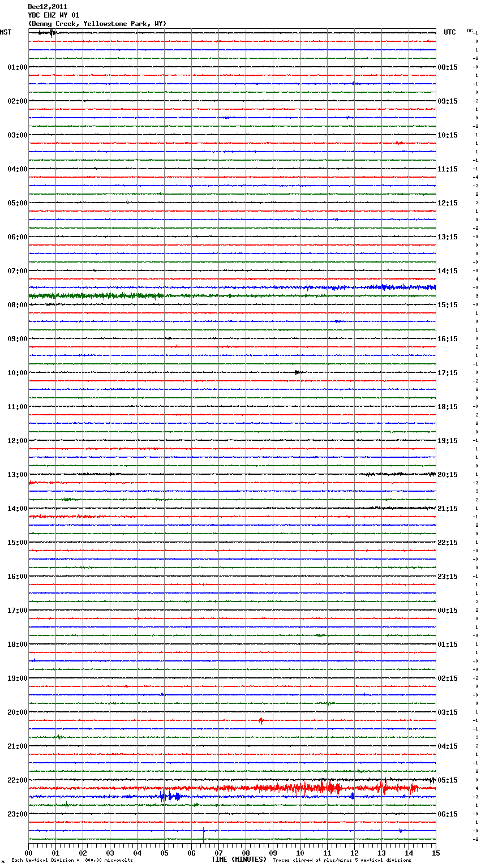The height and width of the screenshot is (868, 481).
Task: Select the 02:15 UTC time label
Action: (x=448, y=678)
